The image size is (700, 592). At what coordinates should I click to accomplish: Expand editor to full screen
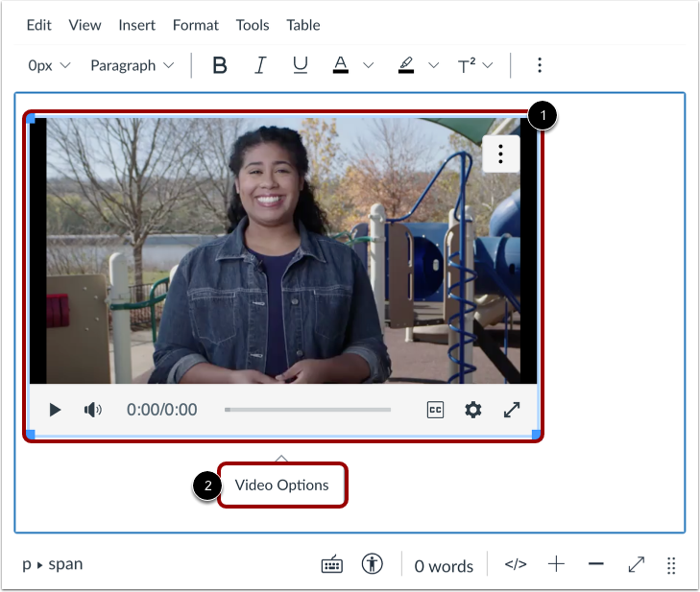(637, 564)
